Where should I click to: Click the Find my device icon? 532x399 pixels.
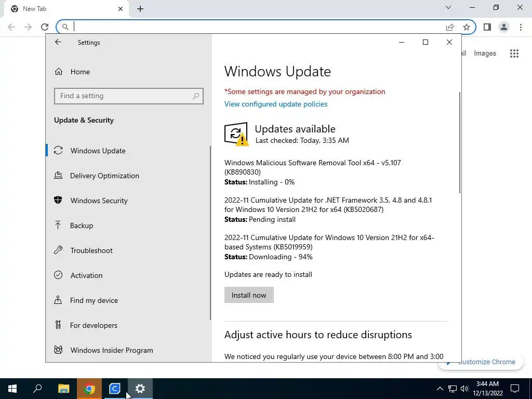pos(58,300)
